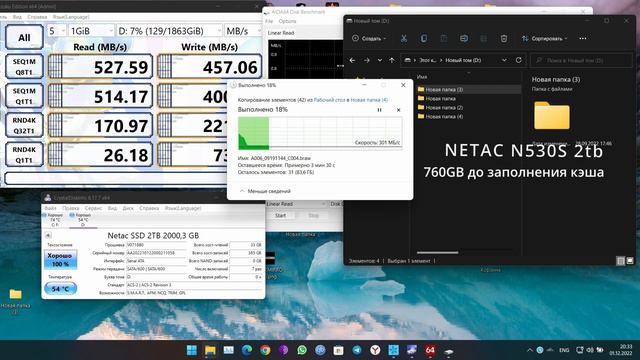Open the MB/s unit dropdown
640x360 pixels.
(243, 31)
